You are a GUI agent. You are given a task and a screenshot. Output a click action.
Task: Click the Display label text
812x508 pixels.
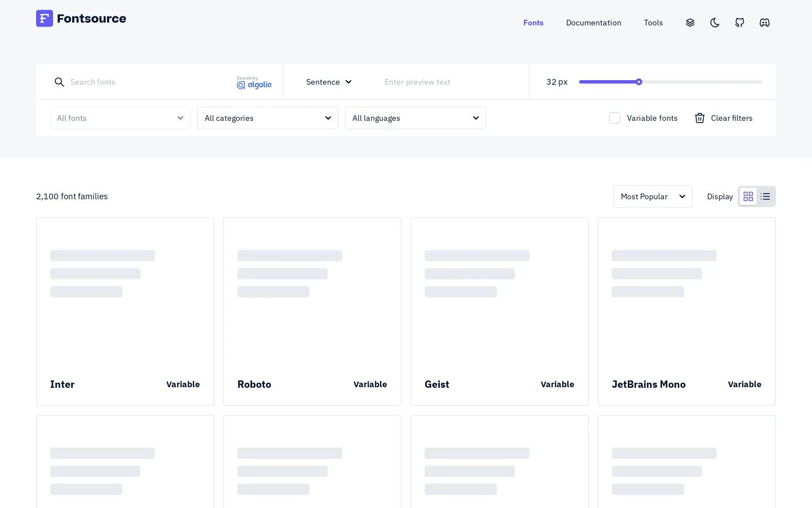[720, 196]
